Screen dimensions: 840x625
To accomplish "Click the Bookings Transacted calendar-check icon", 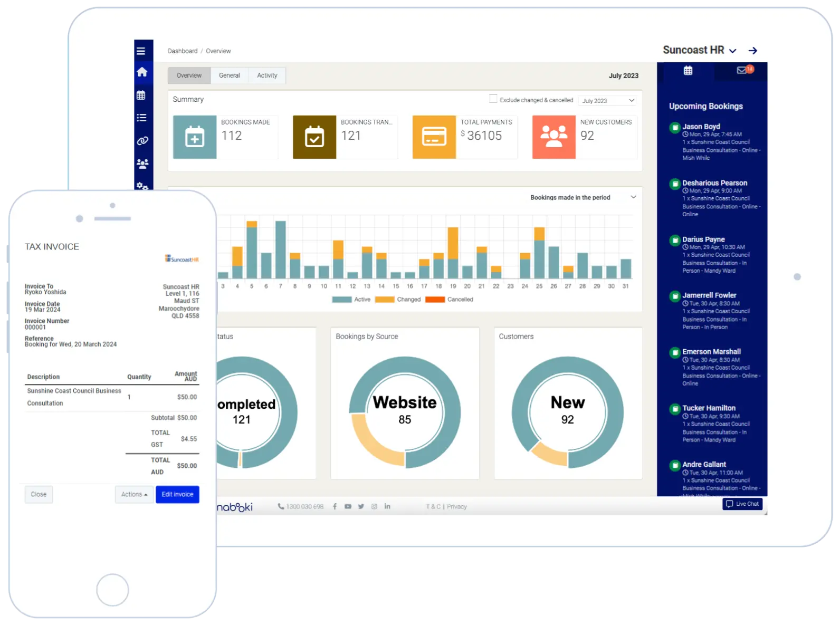I will click(314, 137).
